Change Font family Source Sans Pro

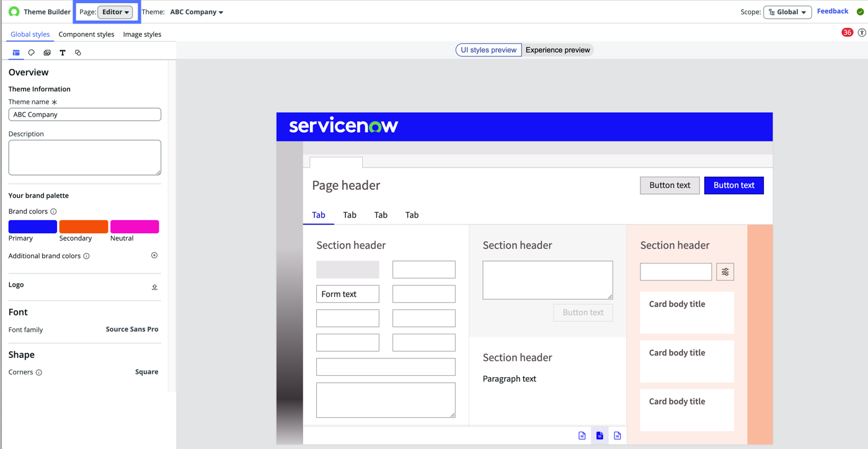132,329
